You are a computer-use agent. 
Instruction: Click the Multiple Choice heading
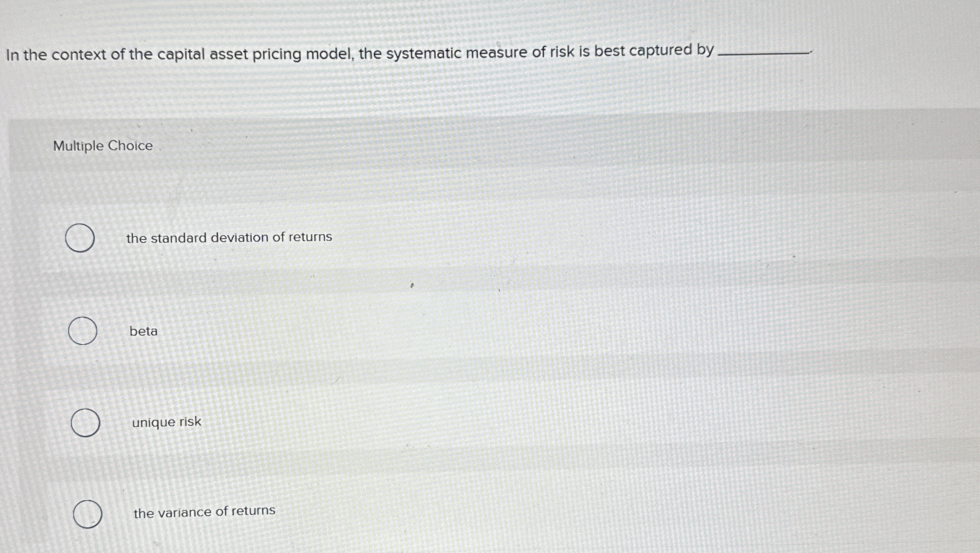point(102,146)
